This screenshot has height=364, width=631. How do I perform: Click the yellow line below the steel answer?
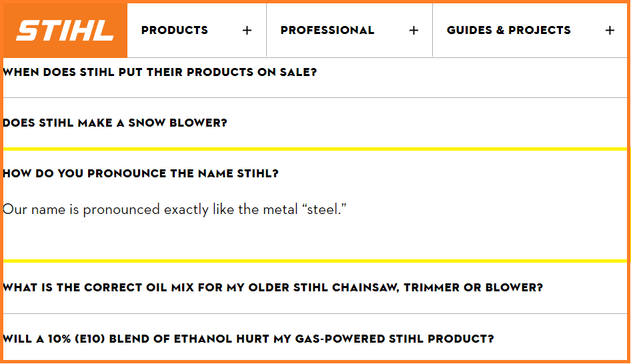[315, 261]
